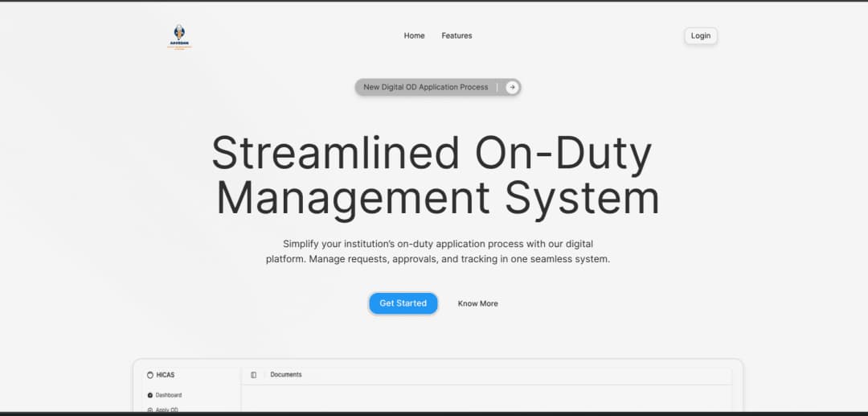
Task: Click the HICAS logo icon in the preview sidebar
Action: coord(150,375)
